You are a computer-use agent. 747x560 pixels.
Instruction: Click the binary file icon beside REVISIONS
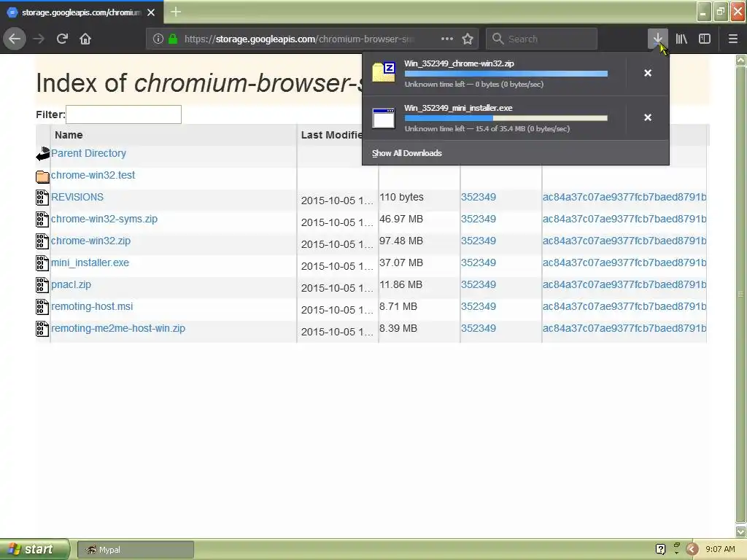click(42, 198)
